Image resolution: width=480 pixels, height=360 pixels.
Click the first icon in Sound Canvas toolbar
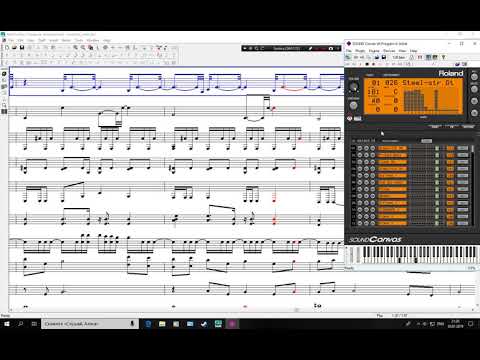[x=348, y=57]
